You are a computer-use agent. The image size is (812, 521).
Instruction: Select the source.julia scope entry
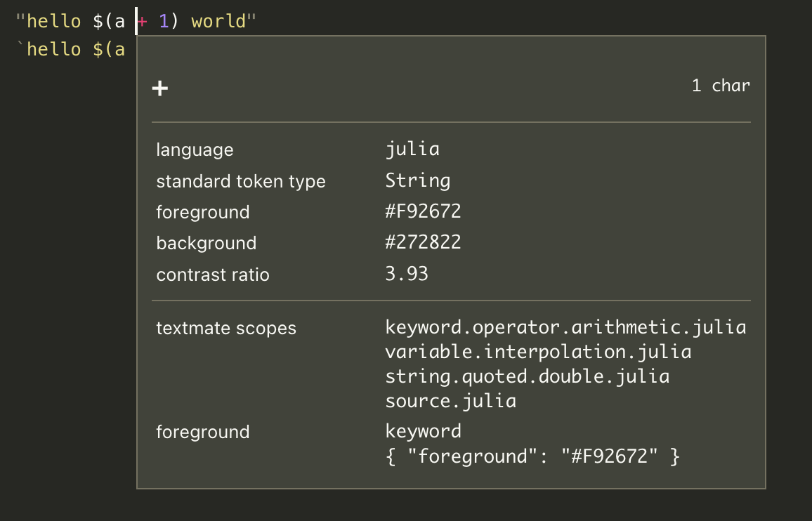(450, 401)
